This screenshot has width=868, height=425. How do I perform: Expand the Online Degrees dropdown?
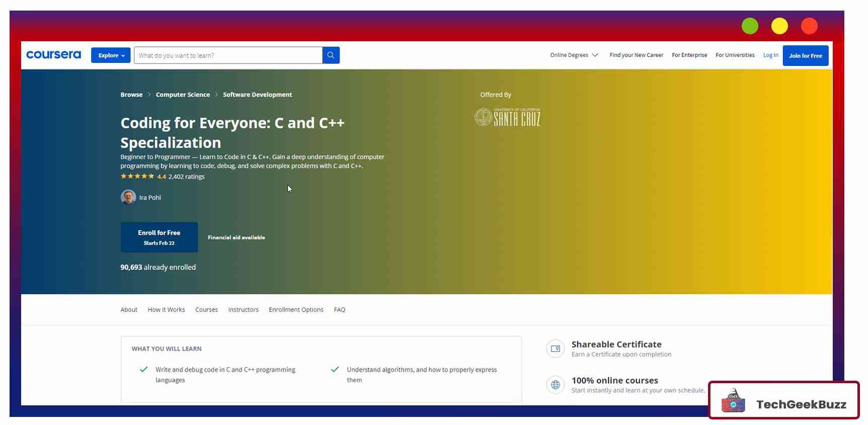pyautogui.click(x=574, y=55)
